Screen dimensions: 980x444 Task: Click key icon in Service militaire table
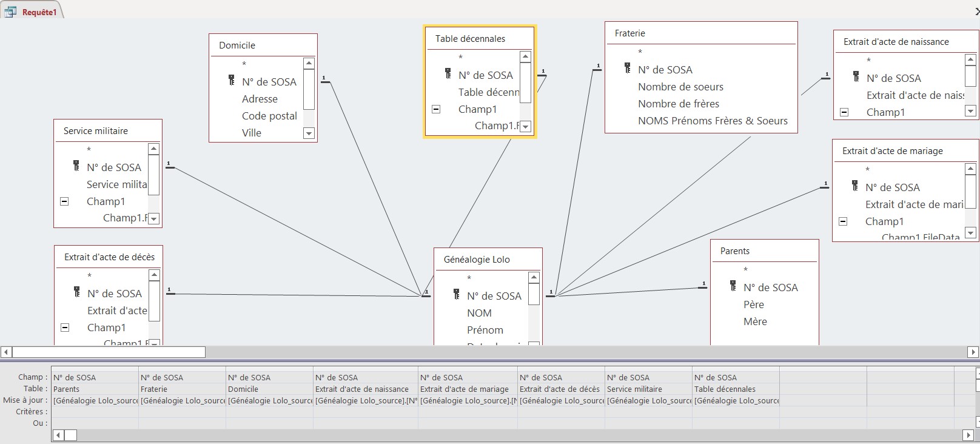pos(76,166)
